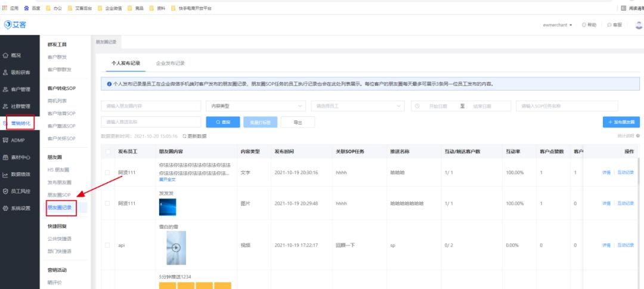
Task: Open 员工风控 shield icon in sidebar
Action: tap(6, 191)
